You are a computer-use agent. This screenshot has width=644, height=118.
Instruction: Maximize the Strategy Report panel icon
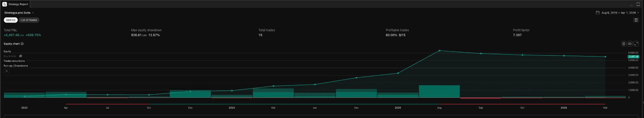pyautogui.click(x=638, y=5)
